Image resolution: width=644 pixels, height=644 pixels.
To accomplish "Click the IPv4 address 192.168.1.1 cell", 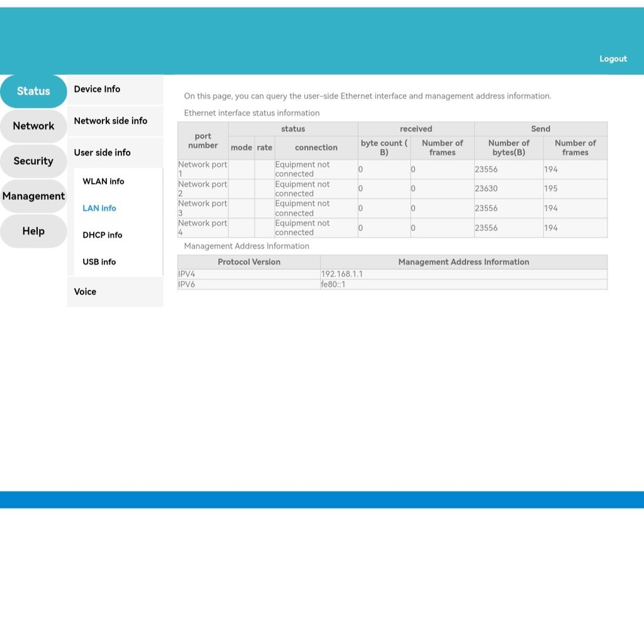I will (342, 274).
